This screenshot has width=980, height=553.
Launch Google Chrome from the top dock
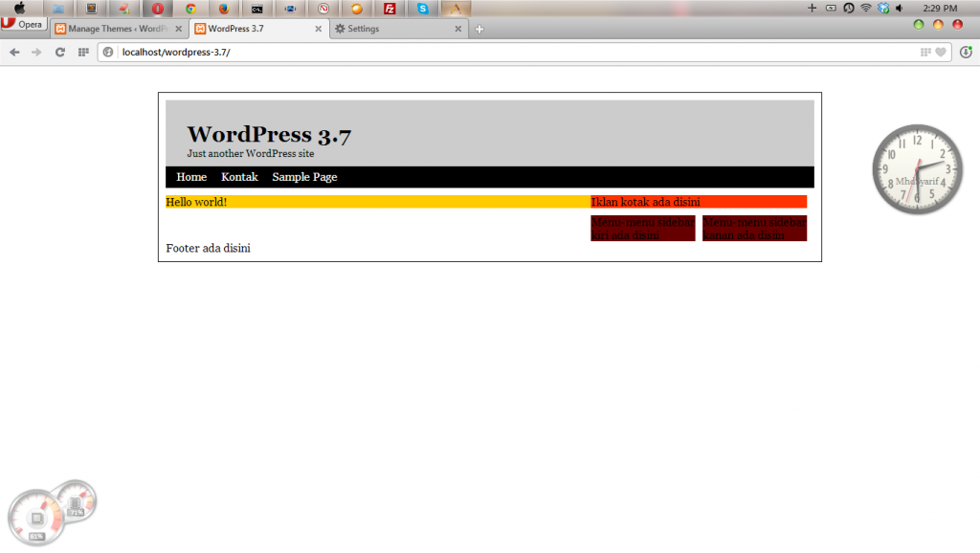pos(190,9)
